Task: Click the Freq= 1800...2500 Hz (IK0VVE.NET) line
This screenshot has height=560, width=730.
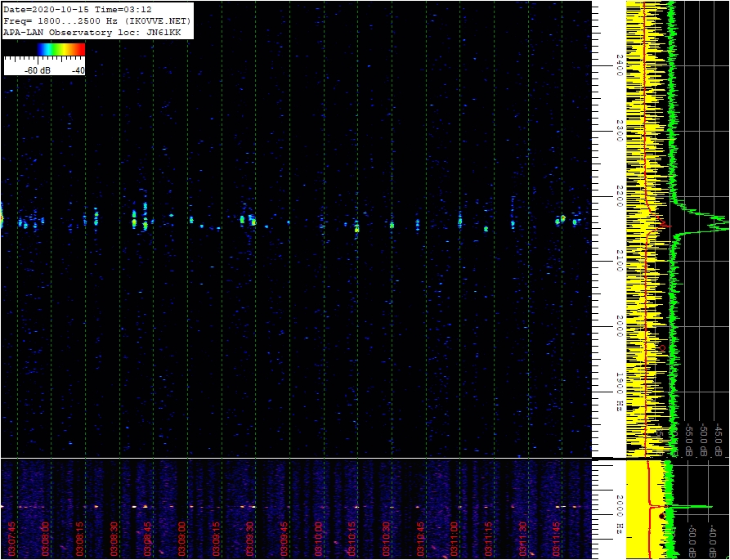Action: [96, 21]
